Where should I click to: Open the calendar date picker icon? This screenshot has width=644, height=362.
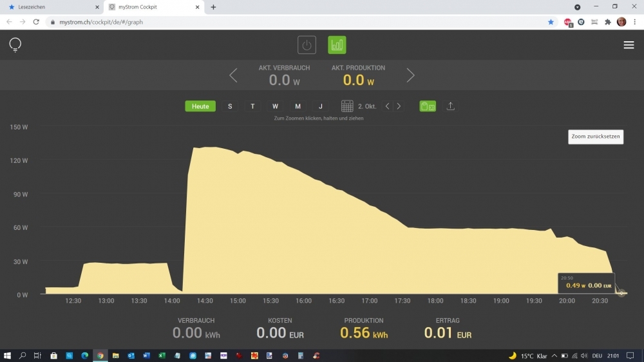click(x=347, y=106)
